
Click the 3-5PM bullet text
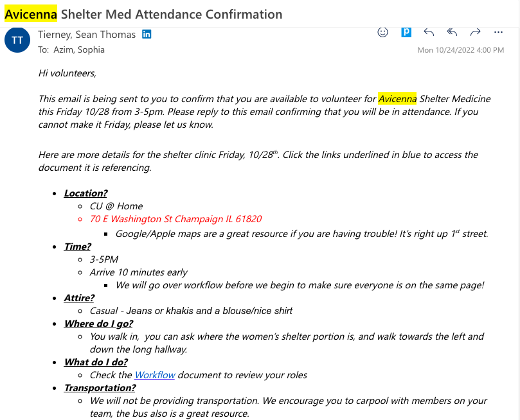[x=103, y=259]
